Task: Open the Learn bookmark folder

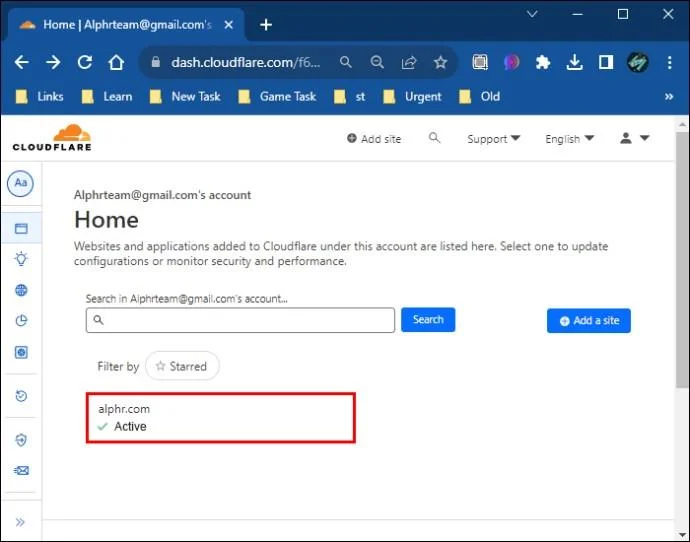Action: click(x=107, y=96)
